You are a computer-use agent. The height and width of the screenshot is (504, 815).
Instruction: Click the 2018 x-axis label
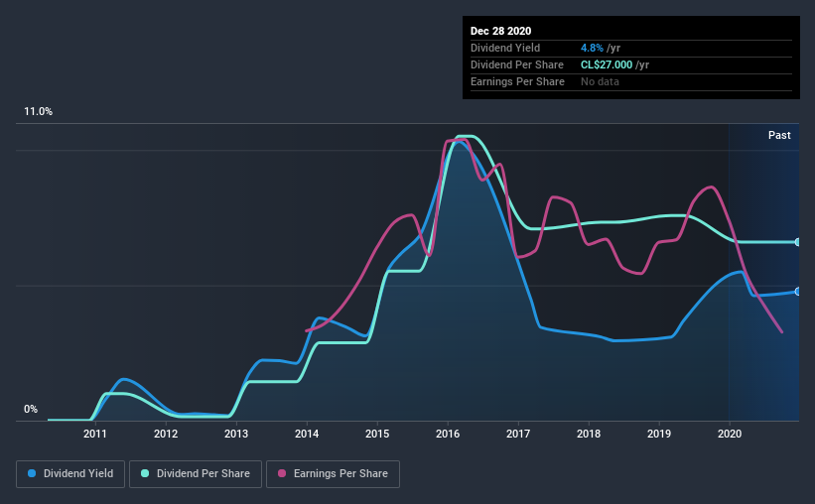pyautogui.click(x=589, y=434)
